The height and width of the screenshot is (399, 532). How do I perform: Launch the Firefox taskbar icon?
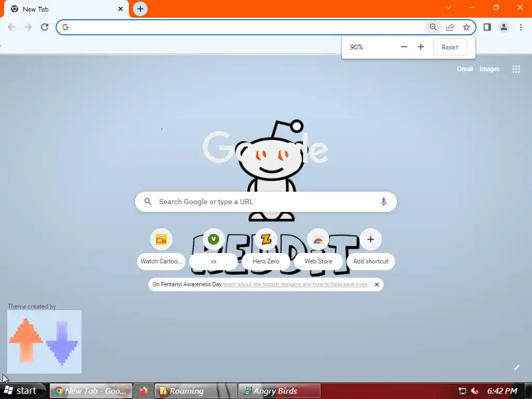pos(143,391)
